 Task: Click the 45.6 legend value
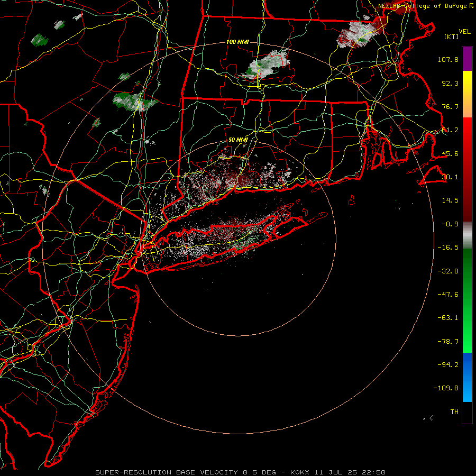click(450, 153)
